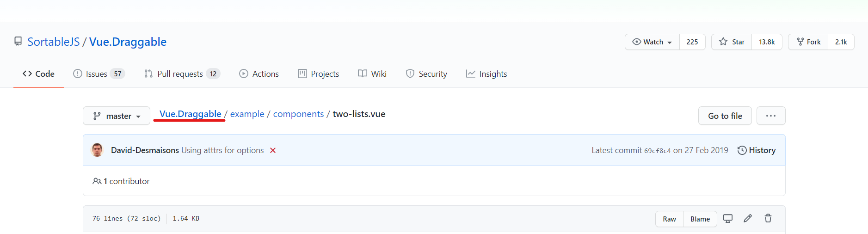
Task: Switch to the Issues tab
Action: [99, 74]
